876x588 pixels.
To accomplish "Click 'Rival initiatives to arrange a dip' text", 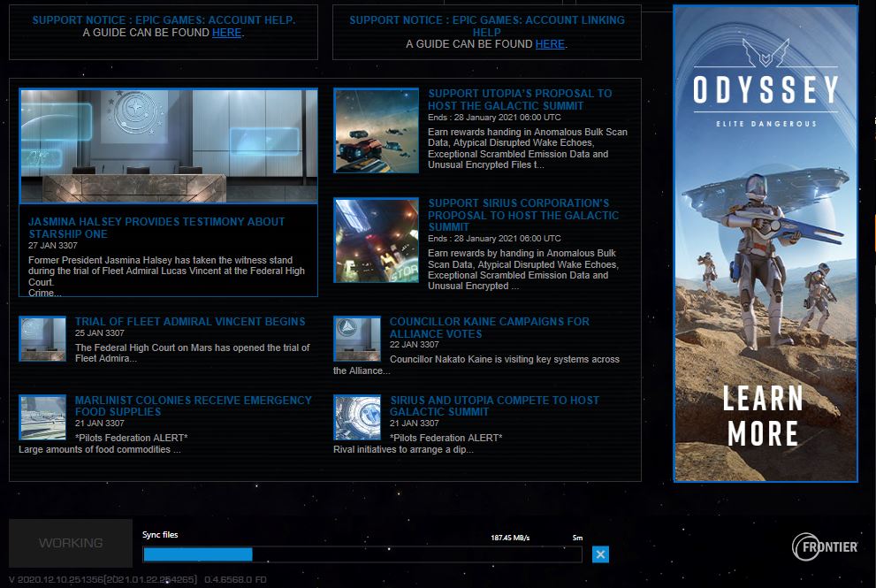I will 403,449.
